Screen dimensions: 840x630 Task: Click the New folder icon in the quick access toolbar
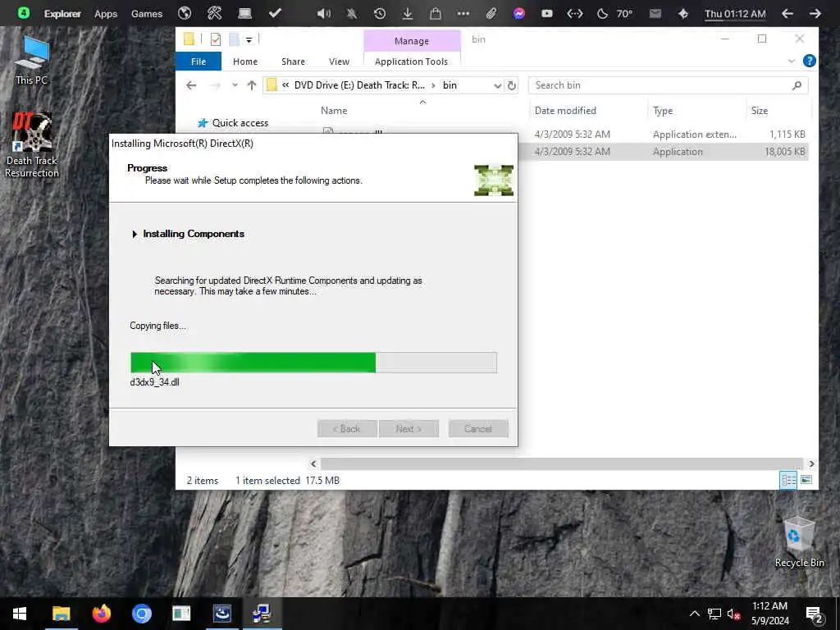click(x=234, y=39)
